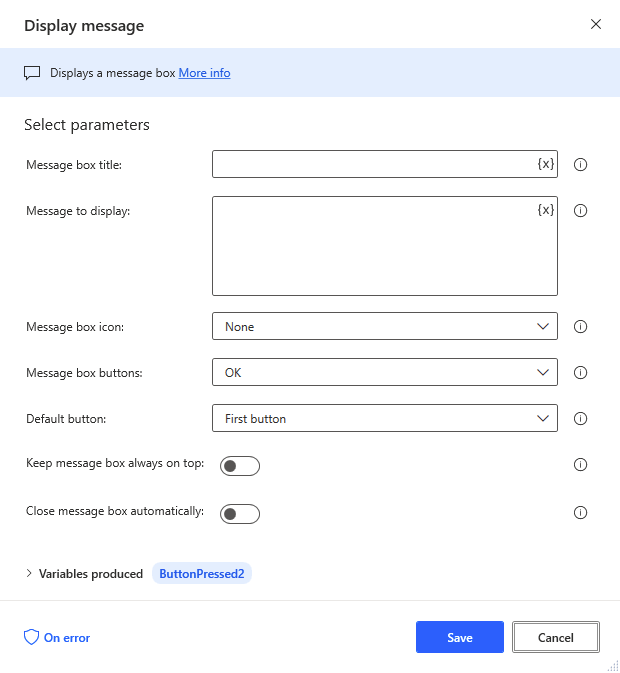Click the variable picker in Message box title
The height and width of the screenshot is (673, 620).
point(545,164)
